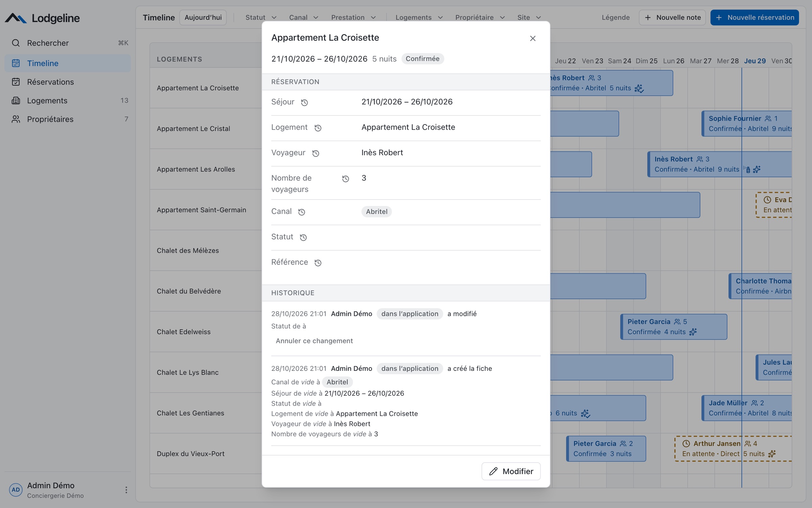Select Chalet Edelweiss row label
The height and width of the screenshot is (508, 812).
pyautogui.click(x=183, y=332)
